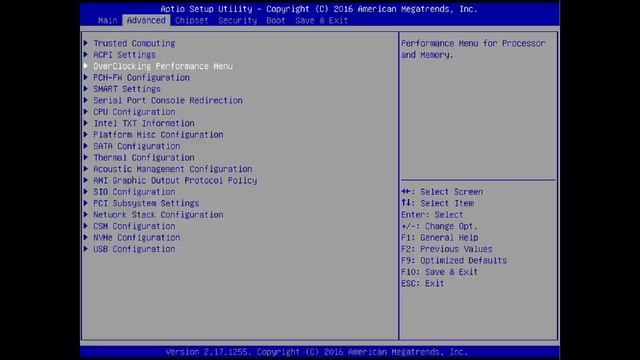Click arrow beside CSM Configuration
This screenshot has height=360, width=640.
pos(86,226)
